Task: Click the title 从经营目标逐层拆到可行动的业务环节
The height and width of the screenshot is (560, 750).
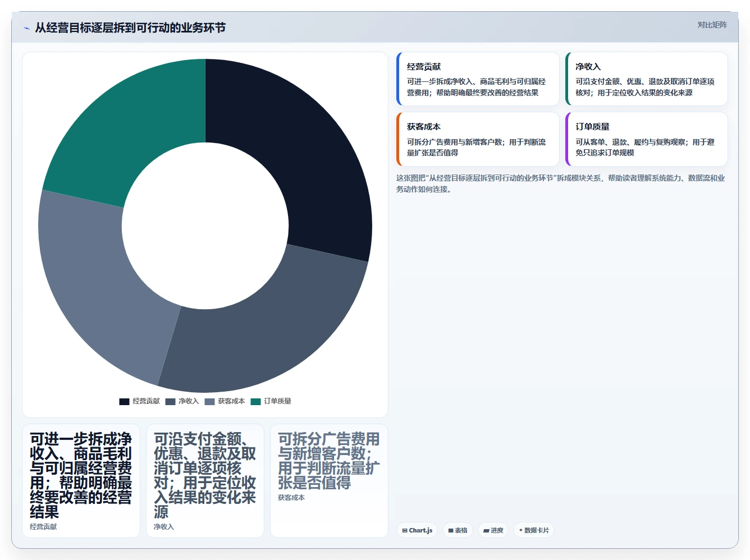Action: [x=130, y=28]
